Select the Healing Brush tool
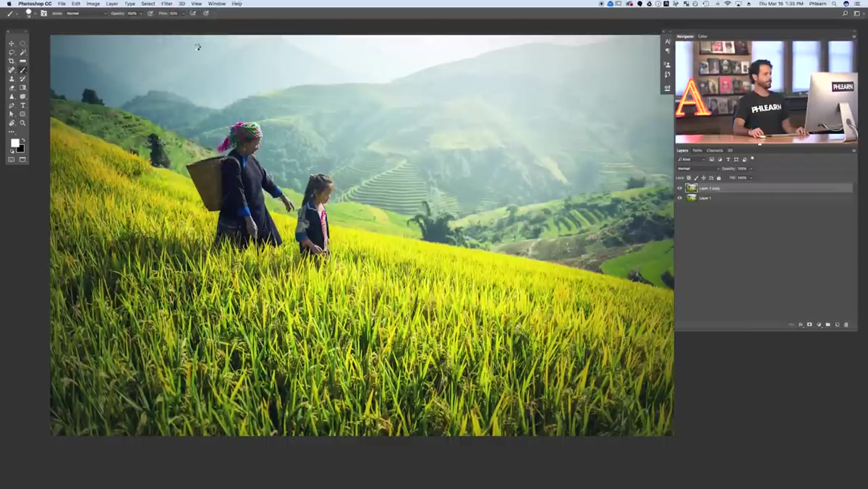The width and height of the screenshot is (868, 489). 11,70
